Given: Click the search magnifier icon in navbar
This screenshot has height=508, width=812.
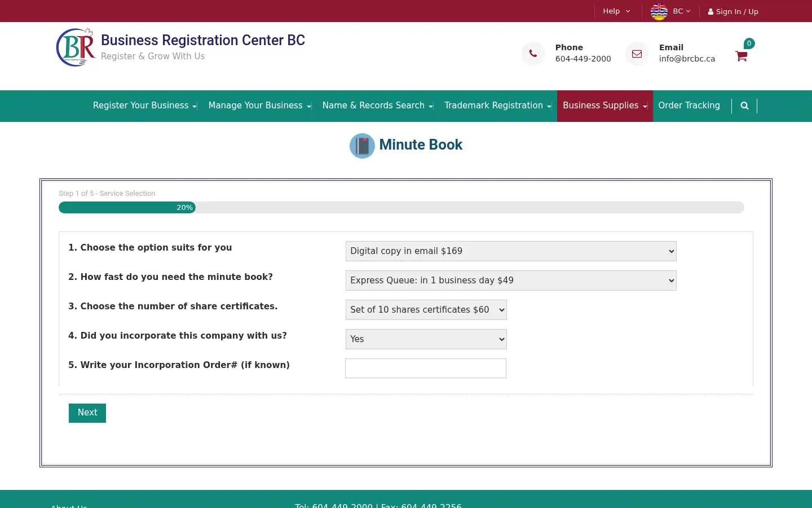Looking at the screenshot, I should (744, 106).
